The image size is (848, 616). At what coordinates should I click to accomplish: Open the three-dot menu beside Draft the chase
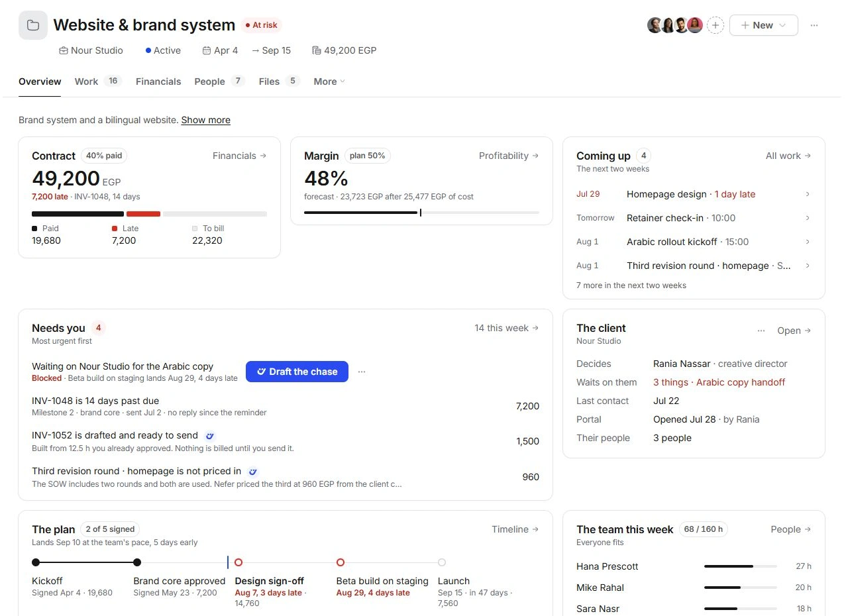pos(362,372)
